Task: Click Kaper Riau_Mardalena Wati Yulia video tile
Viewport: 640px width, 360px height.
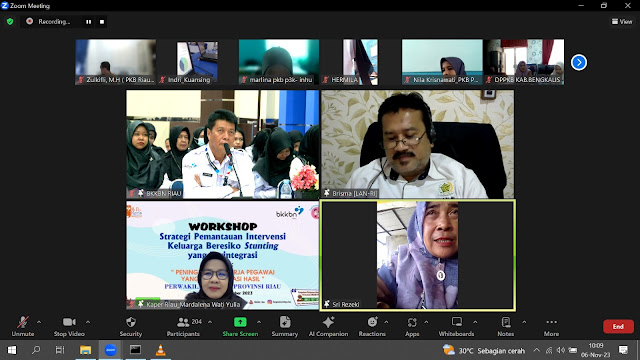Action: [222, 255]
